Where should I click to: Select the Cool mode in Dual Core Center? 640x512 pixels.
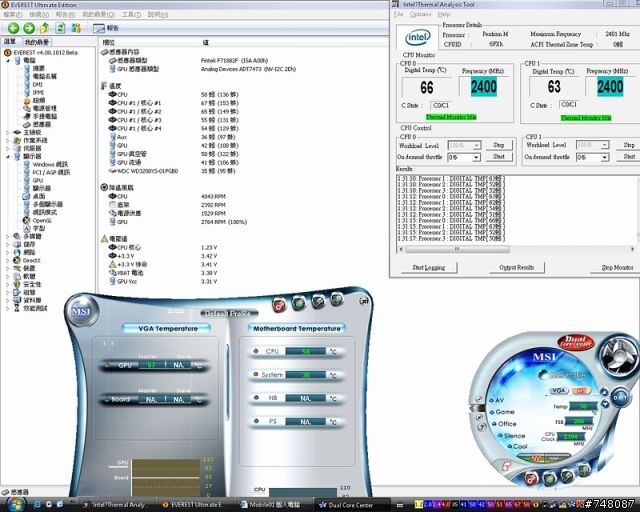coord(517,446)
